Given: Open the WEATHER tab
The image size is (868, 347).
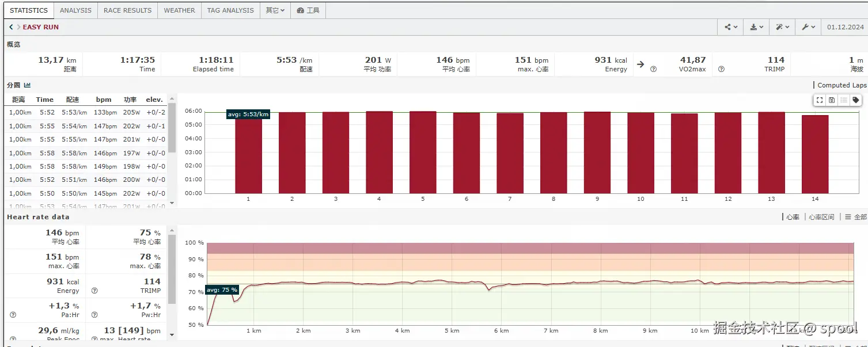Looking at the screenshot, I should pos(179,10).
